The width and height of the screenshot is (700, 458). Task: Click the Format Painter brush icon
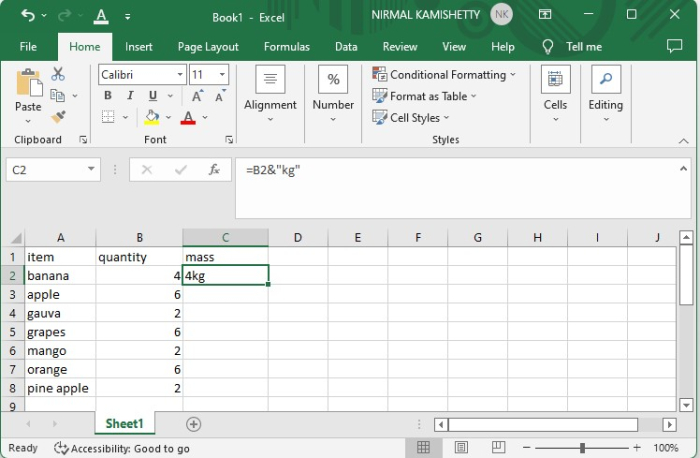point(58,116)
